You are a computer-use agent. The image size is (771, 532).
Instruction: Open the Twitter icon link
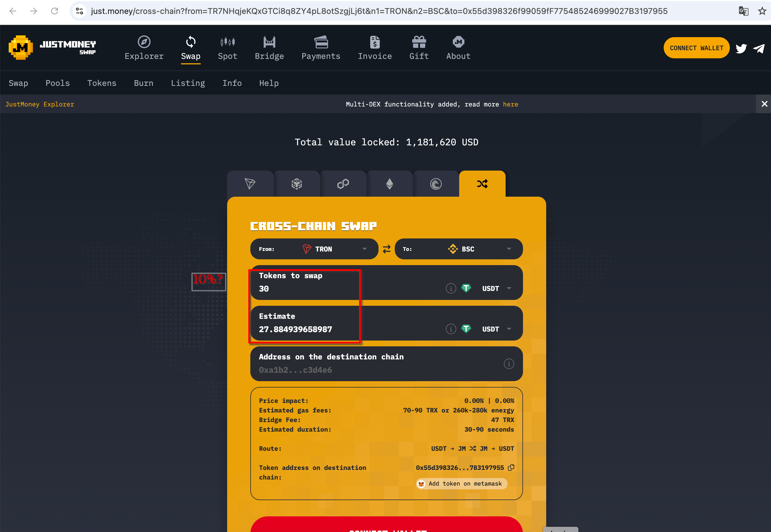pyautogui.click(x=741, y=48)
